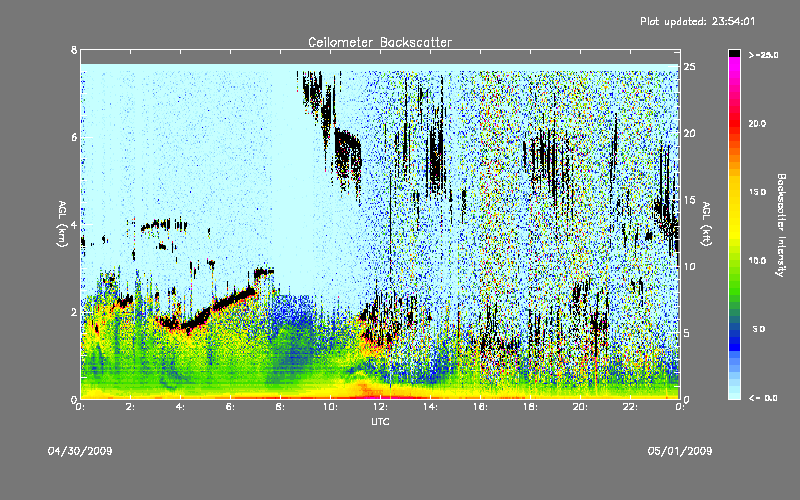Click the "<= 0.0" colorbar minimum label
The width and height of the screenshot is (800, 500).
coord(764,398)
